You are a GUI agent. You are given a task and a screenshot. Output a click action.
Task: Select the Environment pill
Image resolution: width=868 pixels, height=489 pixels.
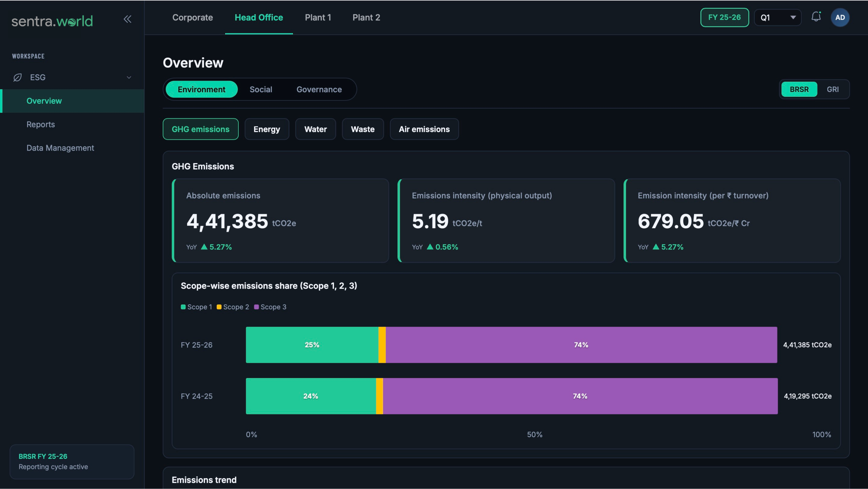point(201,89)
